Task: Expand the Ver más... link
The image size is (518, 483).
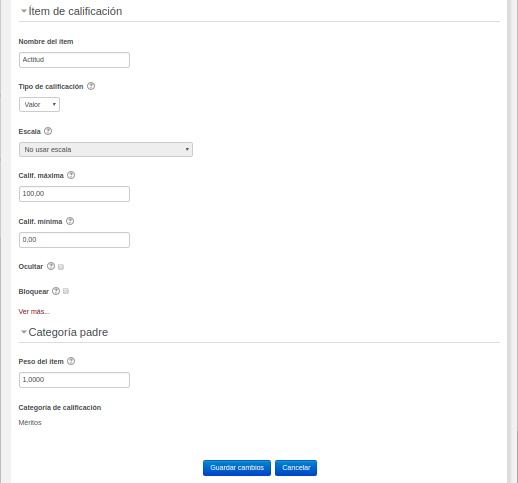Action: 34,312
